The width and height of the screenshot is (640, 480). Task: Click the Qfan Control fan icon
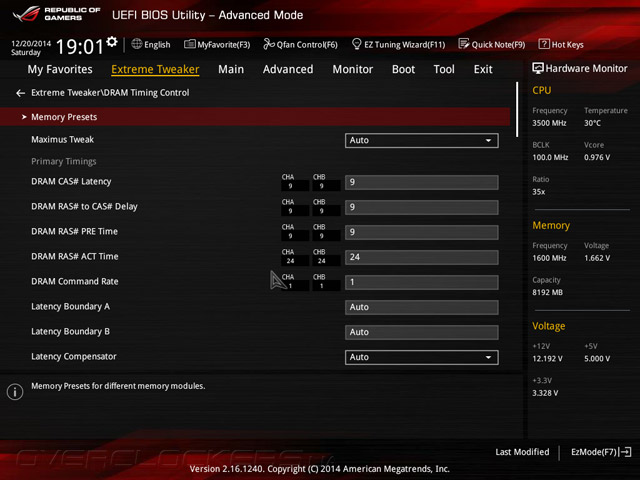click(x=269, y=44)
